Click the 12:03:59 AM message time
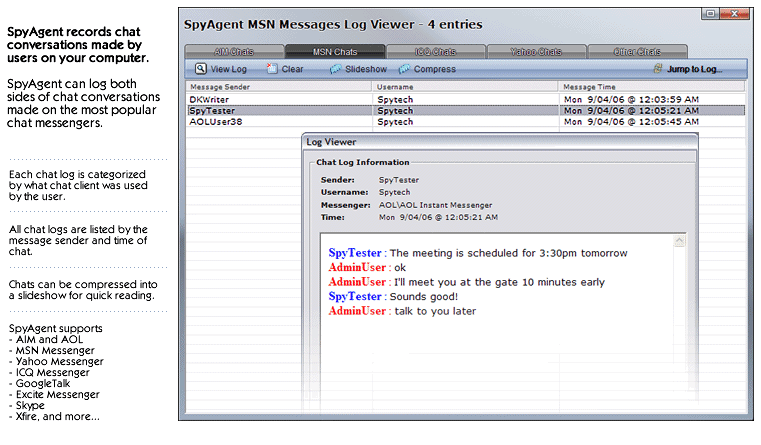The height and width of the screenshot is (445, 761). (x=631, y=99)
